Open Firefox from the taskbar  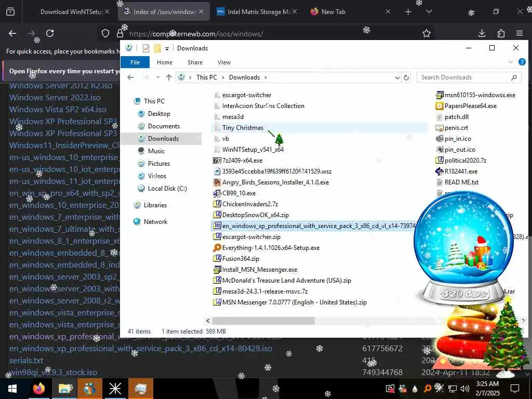38,389
